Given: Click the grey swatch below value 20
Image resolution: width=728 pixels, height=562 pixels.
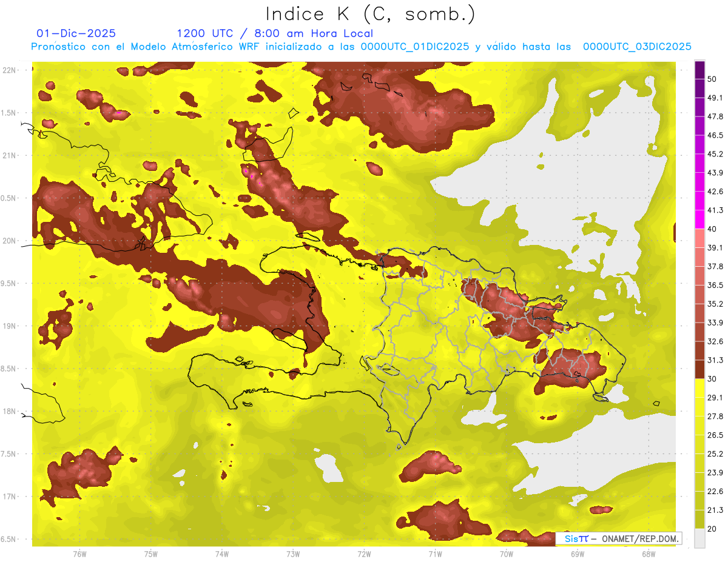Looking at the screenshot, I should tap(699, 538).
